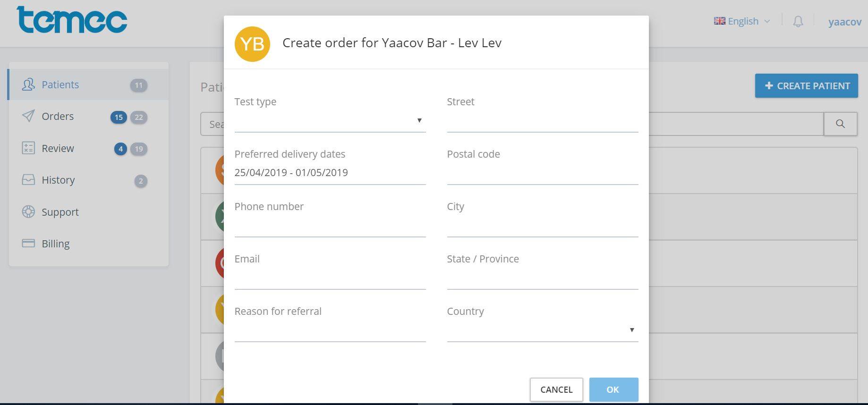The height and width of the screenshot is (405, 868).
Task: Go to the Billing section
Action: click(x=55, y=244)
